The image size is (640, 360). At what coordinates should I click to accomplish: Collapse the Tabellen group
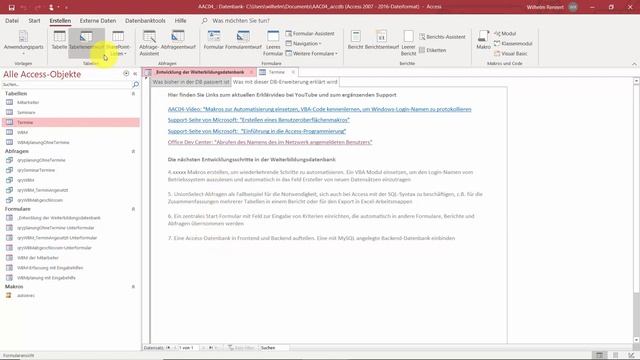[133, 94]
